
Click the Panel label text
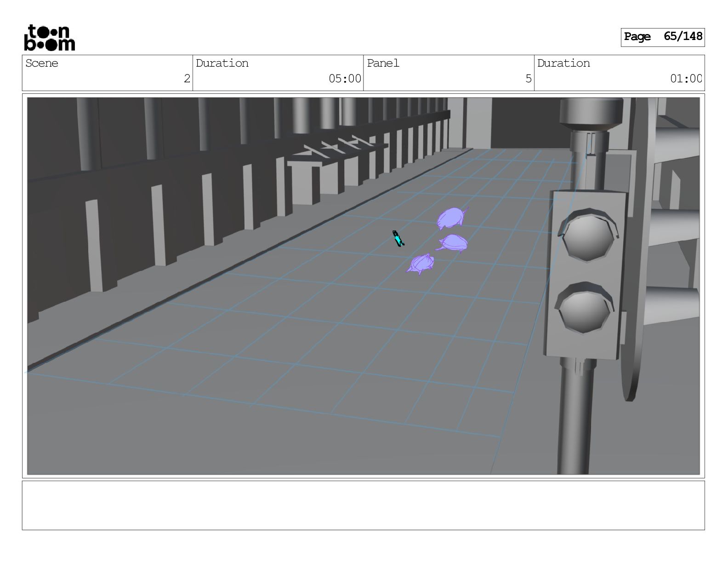click(383, 63)
